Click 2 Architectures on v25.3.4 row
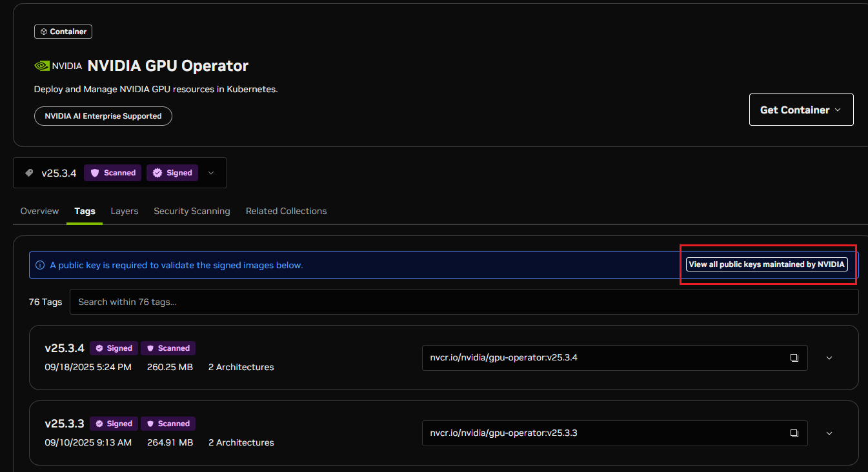868x472 pixels. point(241,367)
